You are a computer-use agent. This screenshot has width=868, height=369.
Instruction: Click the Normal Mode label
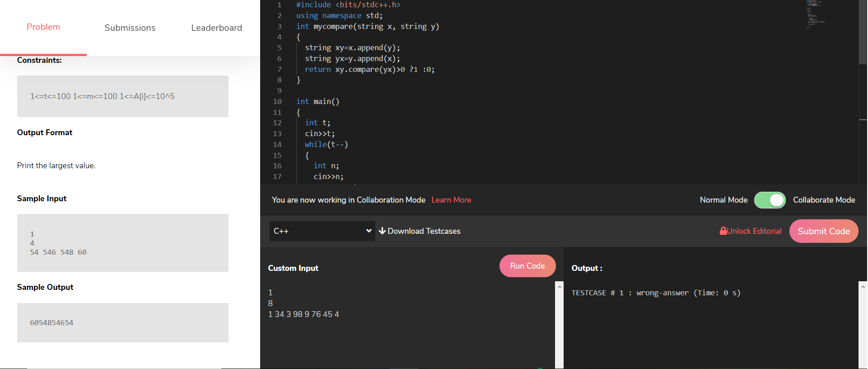click(723, 200)
